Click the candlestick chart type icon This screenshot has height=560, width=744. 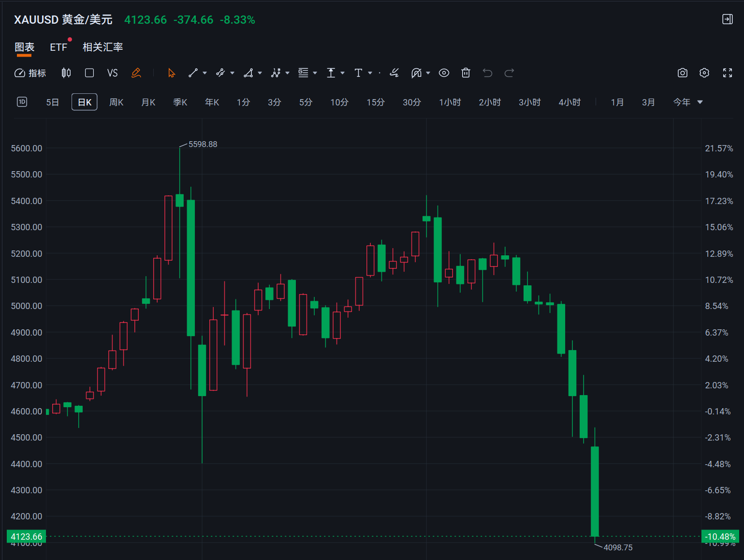pos(66,73)
